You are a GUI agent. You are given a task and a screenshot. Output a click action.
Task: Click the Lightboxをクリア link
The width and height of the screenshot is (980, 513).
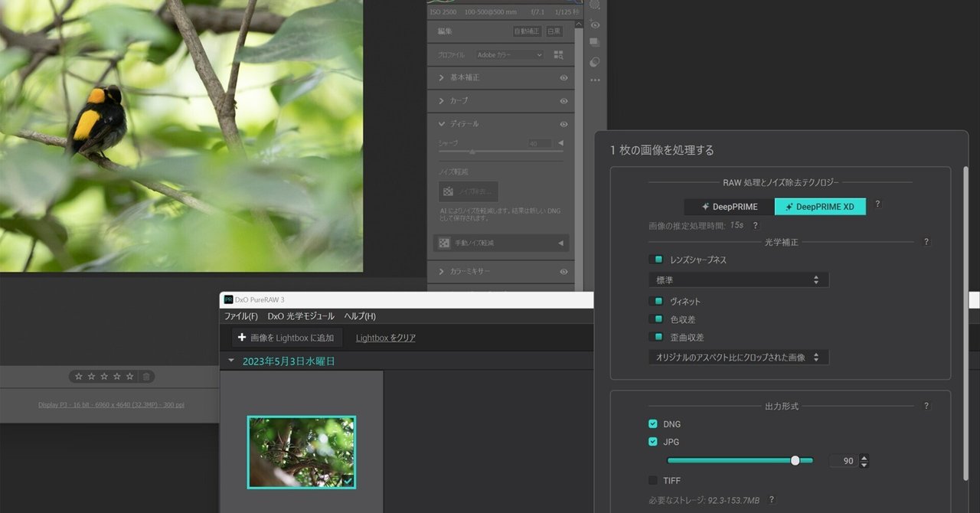coord(384,337)
